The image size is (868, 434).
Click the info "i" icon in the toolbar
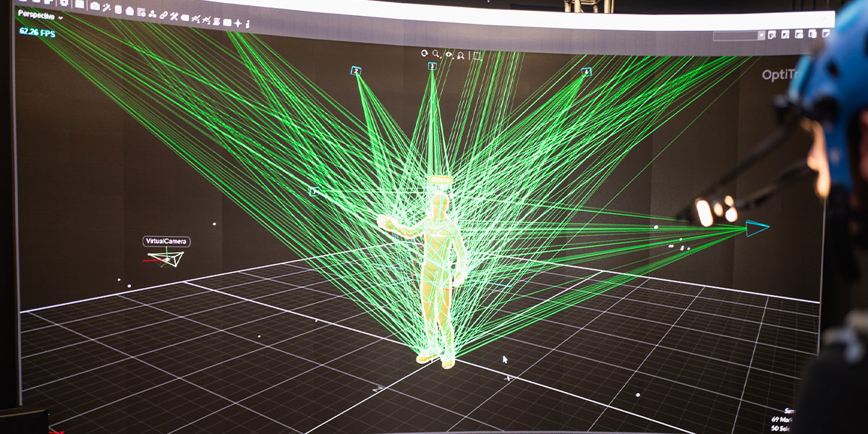247,24
